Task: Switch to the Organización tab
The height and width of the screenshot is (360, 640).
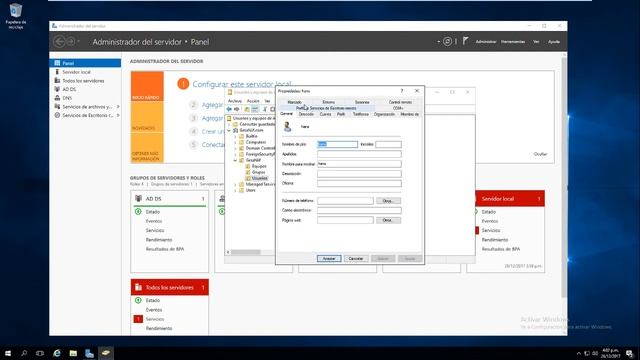Action: pos(384,114)
